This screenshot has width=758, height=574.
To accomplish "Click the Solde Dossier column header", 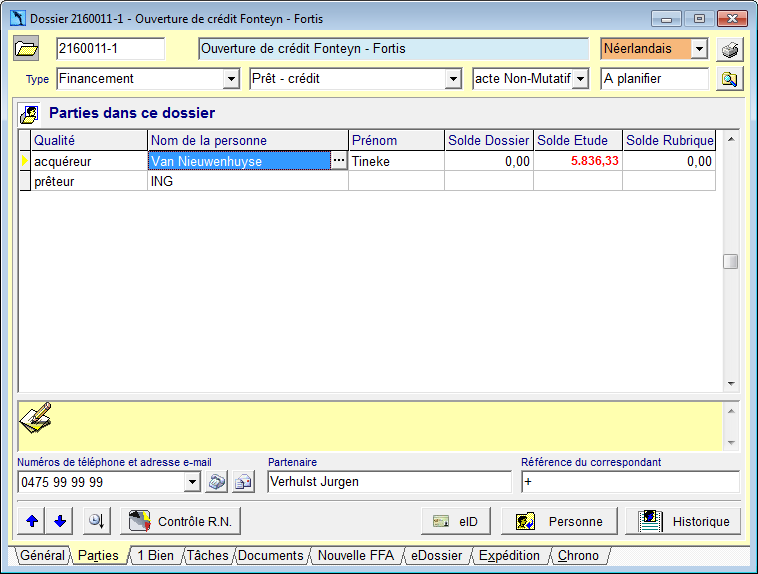I will click(x=489, y=140).
